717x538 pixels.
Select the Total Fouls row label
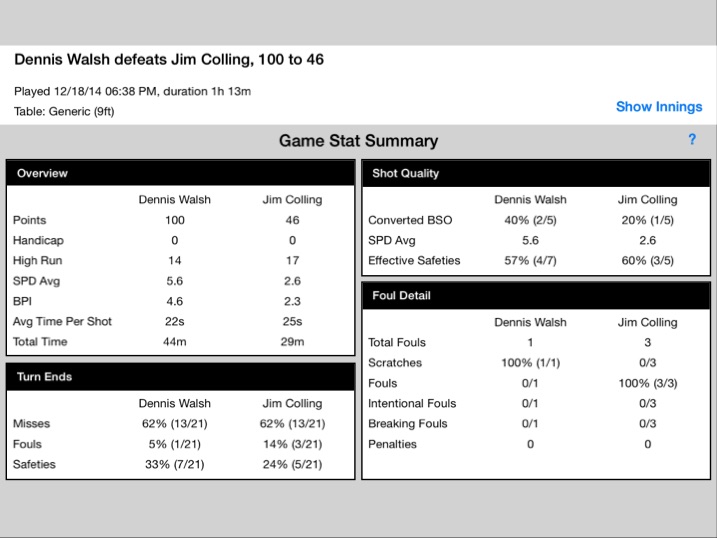click(397, 342)
